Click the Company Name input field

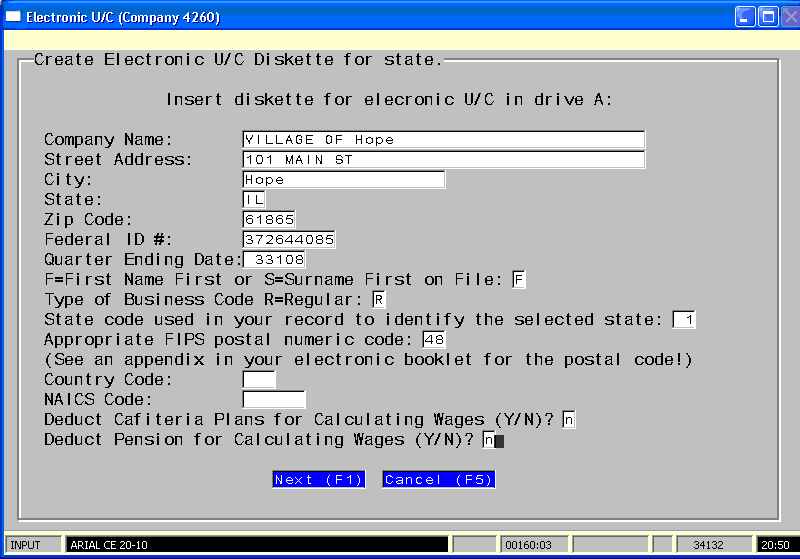click(443, 140)
